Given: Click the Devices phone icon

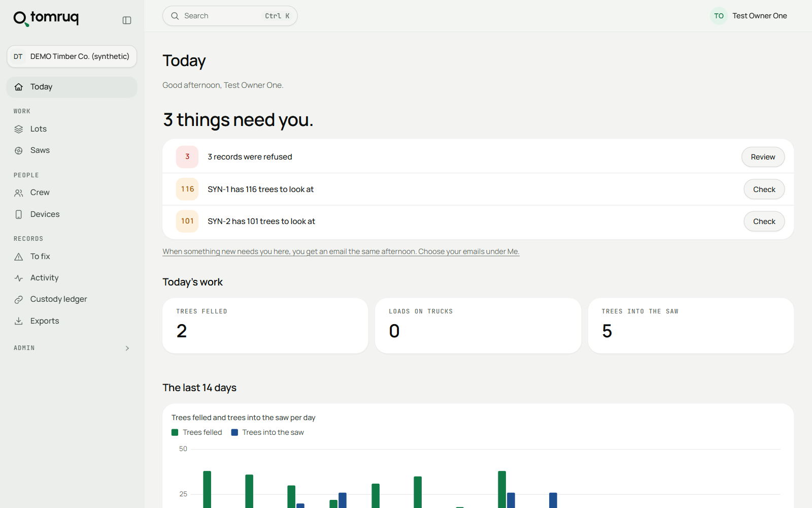Looking at the screenshot, I should click(19, 214).
